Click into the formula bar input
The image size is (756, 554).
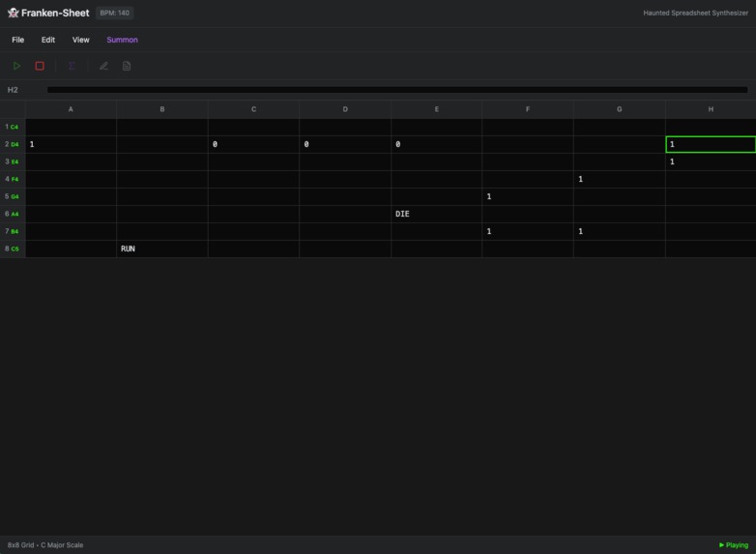pos(397,90)
